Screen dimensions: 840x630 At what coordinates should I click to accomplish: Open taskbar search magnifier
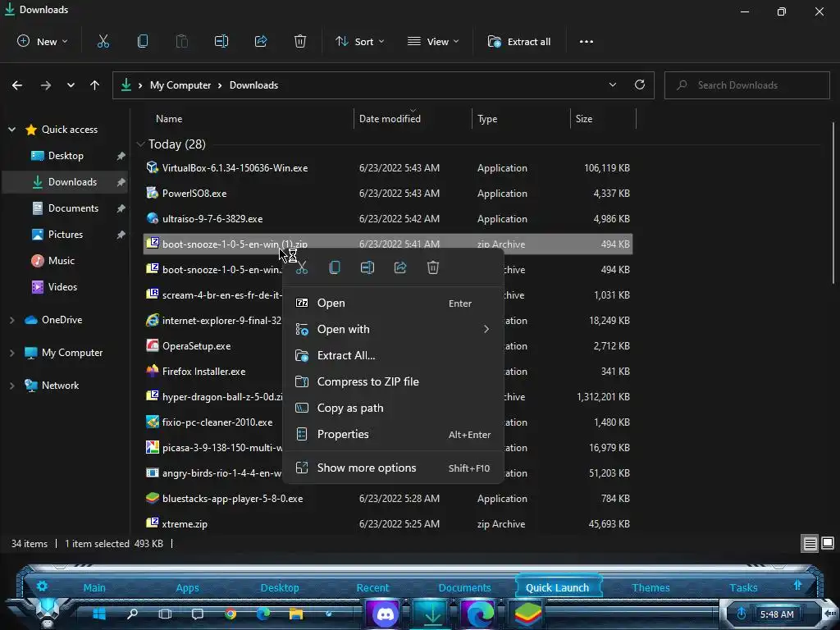[132, 614]
